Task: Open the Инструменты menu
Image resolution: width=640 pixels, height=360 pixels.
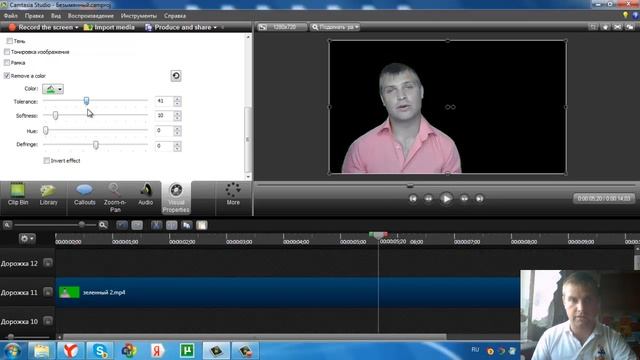Action: click(139, 16)
